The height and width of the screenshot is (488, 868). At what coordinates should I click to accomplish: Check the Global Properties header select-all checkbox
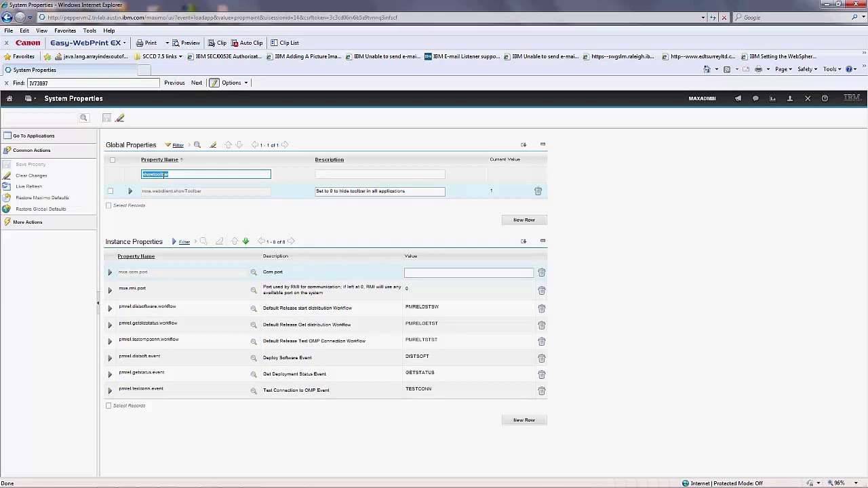(x=113, y=160)
